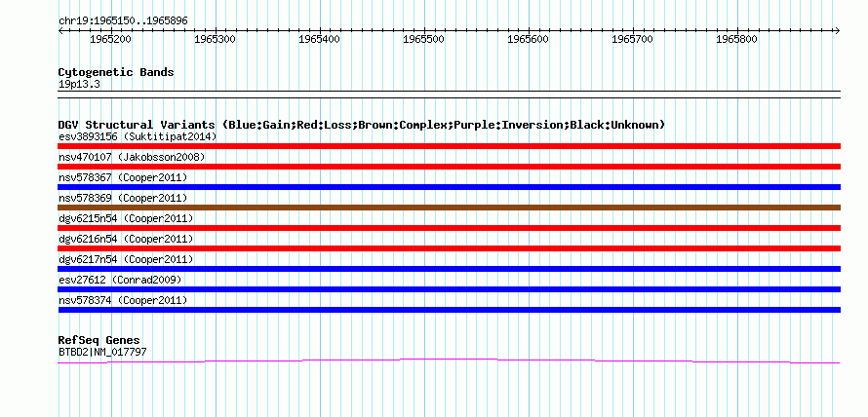Open the nsv470107 (Jakobsson2008) variant label
Image resolution: width=868 pixels, height=417 pixels.
click(x=132, y=157)
